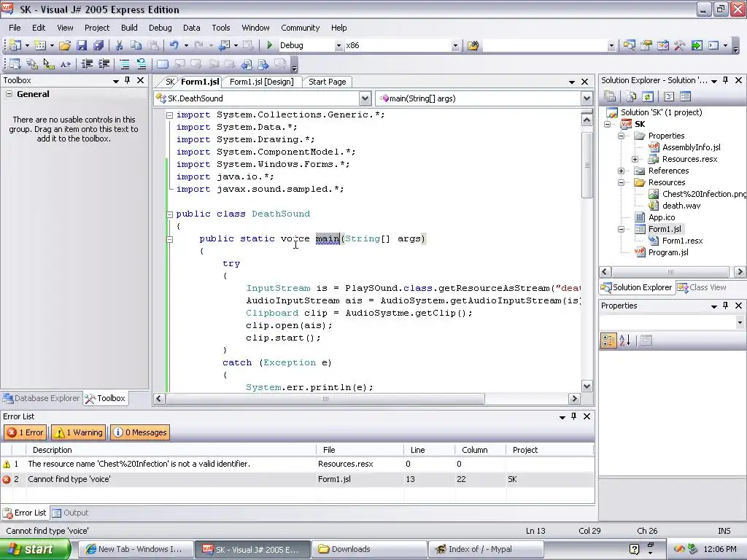Click the Add New Item toolbar icon
The width and height of the screenshot is (747, 560).
(x=41, y=45)
